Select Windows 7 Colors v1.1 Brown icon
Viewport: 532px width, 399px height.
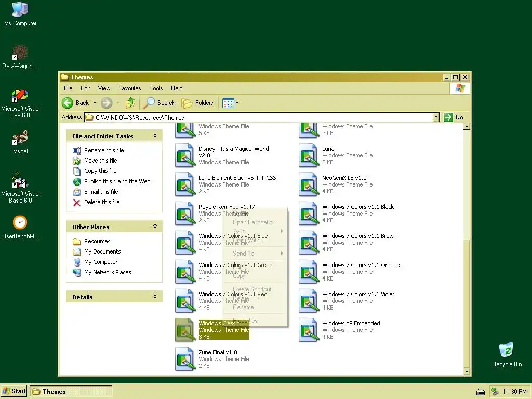click(x=309, y=242)
